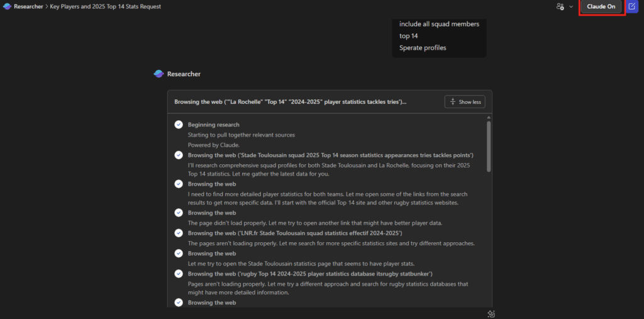Click the Beginning research step label
This screenshot has height=319, width=644.
pos(213,125)
